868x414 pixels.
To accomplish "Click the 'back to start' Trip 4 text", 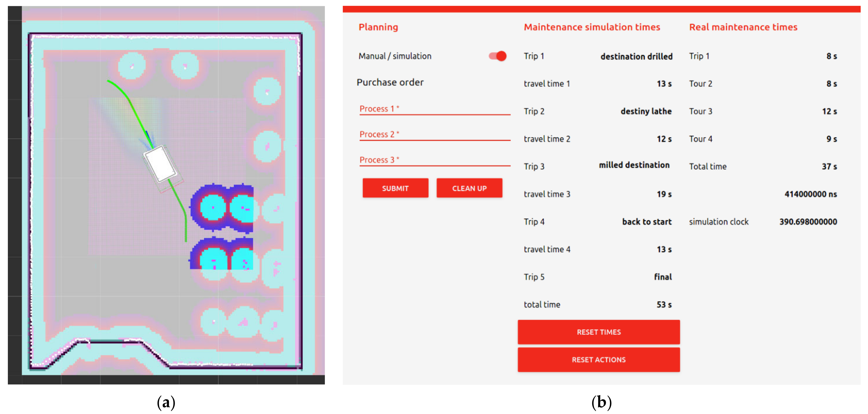I will (647, 222).
